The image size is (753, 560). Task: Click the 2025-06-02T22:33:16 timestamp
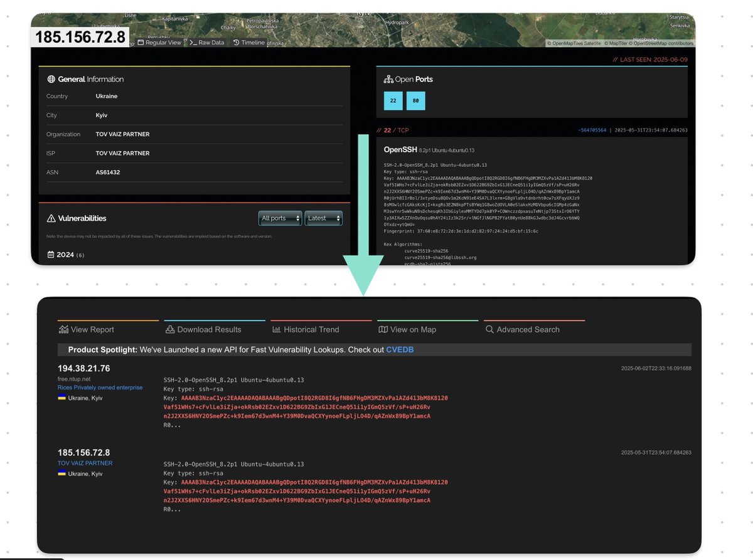(656, 368)
